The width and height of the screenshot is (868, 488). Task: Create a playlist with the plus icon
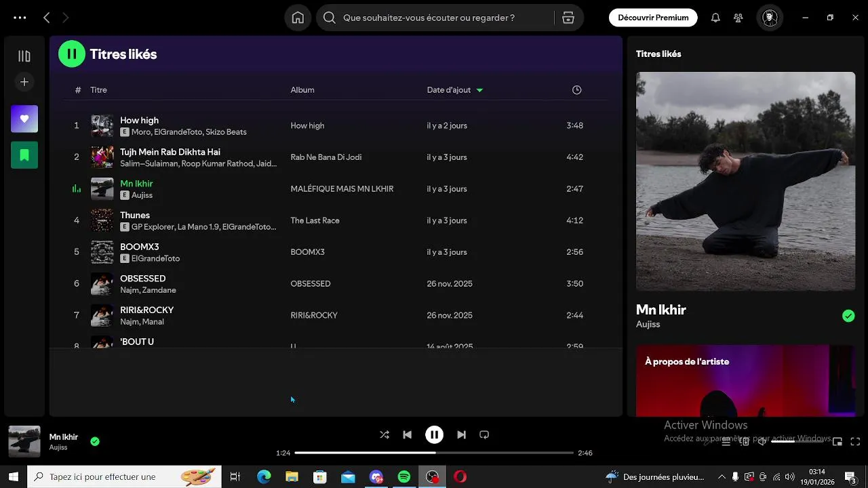[x=24, y=82]
